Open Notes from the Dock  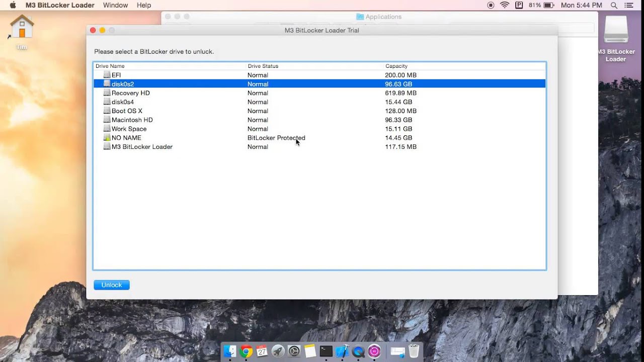coord(310,351)
